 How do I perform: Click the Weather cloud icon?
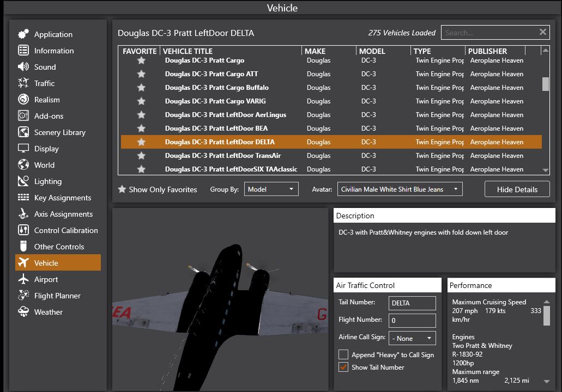point(23,312)
